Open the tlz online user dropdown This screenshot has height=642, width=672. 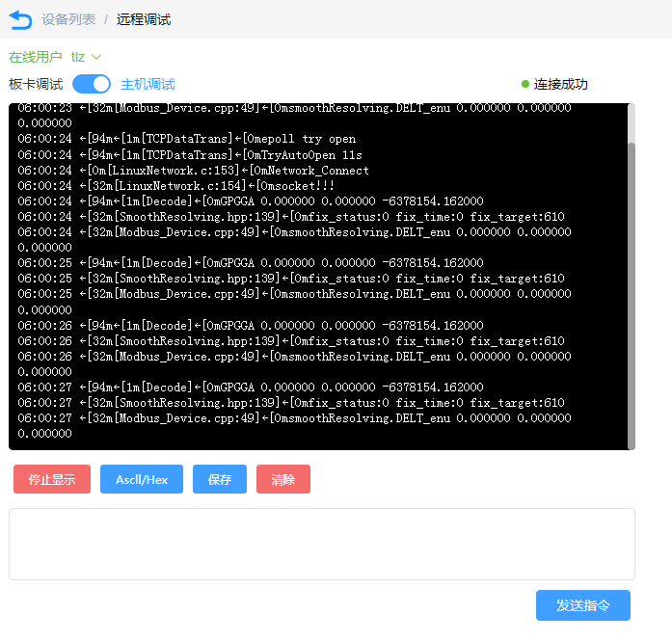(79, 58)
